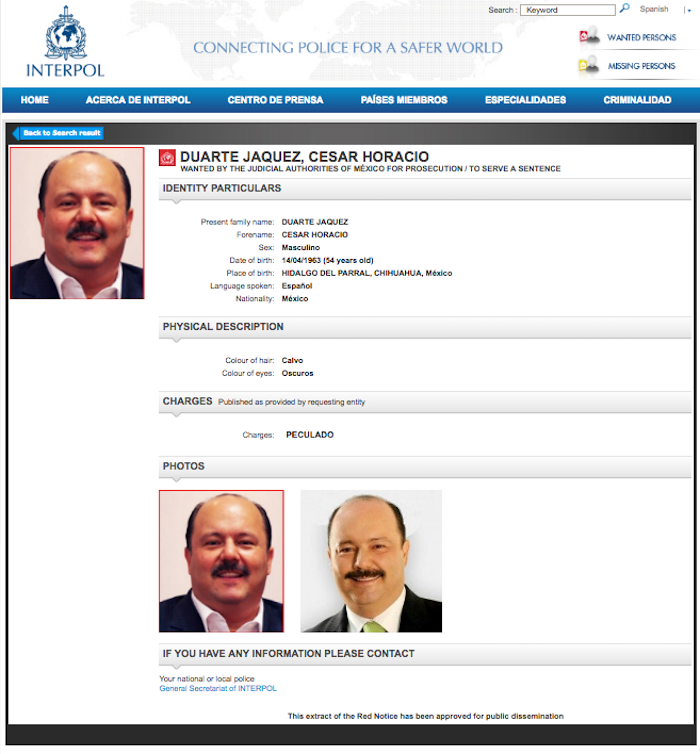The height and width of the screenshot is (754, 700).
Task: Click the red notice icon beside the name heading
Action: (168, 157)
